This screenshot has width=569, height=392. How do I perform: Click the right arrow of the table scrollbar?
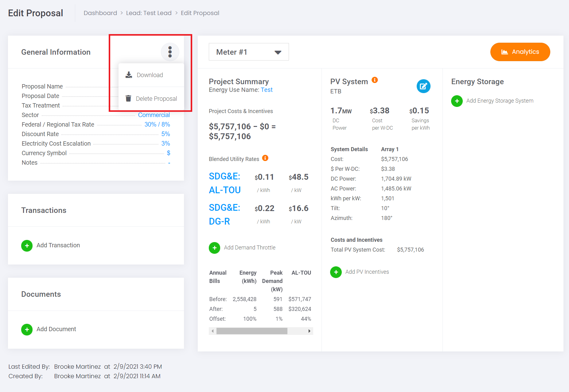310,331
